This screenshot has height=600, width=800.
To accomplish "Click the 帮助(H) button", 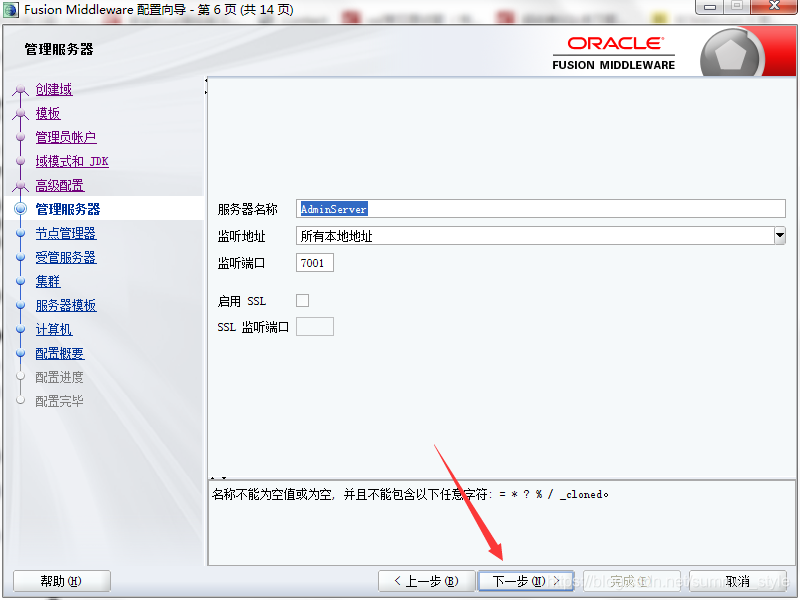I will 62,581.
